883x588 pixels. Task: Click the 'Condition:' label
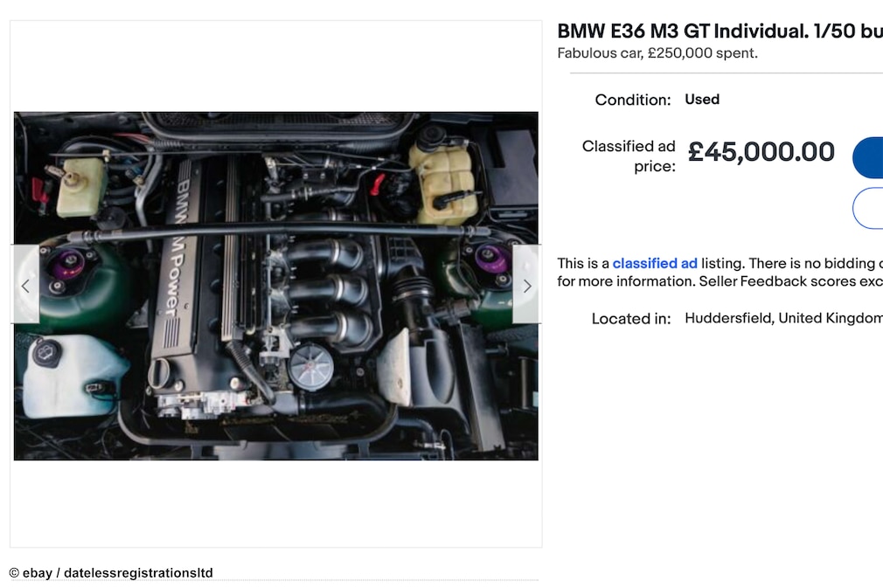pos(633,100)
